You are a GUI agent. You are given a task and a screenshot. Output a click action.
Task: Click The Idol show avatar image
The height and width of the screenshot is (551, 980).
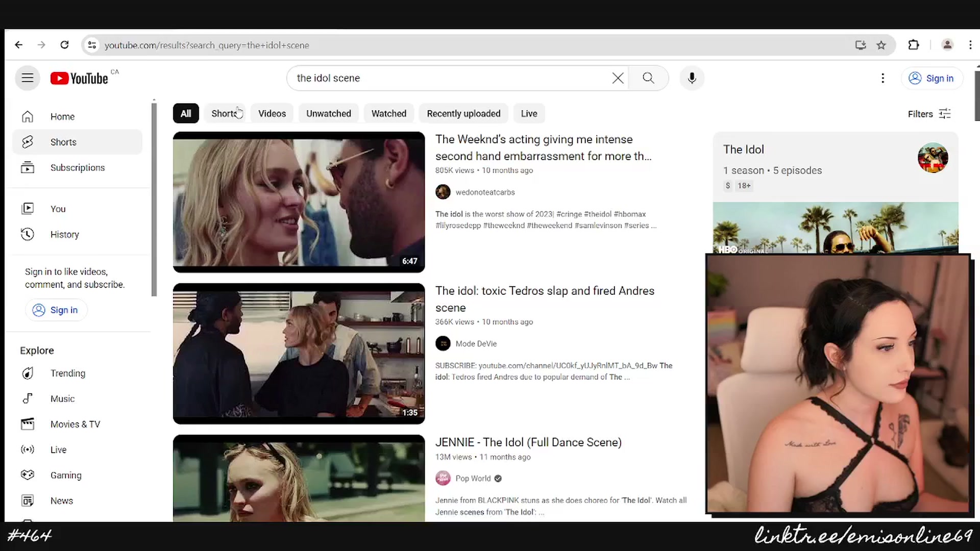tap(933, 158)
